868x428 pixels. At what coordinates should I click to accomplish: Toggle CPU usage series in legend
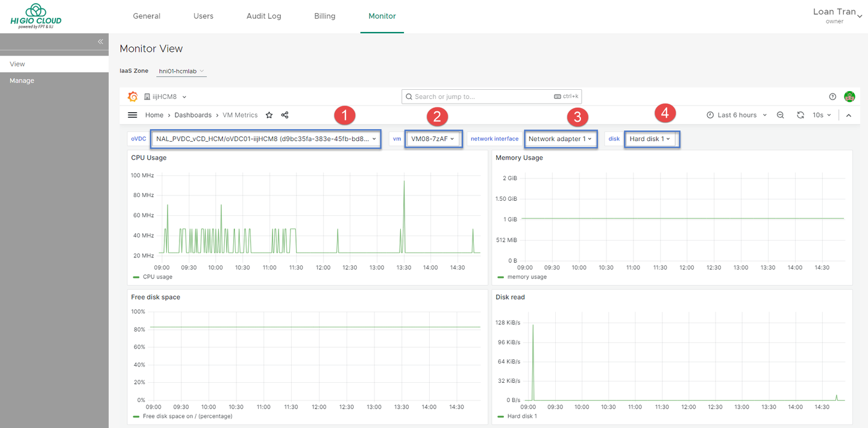point(157,277)
